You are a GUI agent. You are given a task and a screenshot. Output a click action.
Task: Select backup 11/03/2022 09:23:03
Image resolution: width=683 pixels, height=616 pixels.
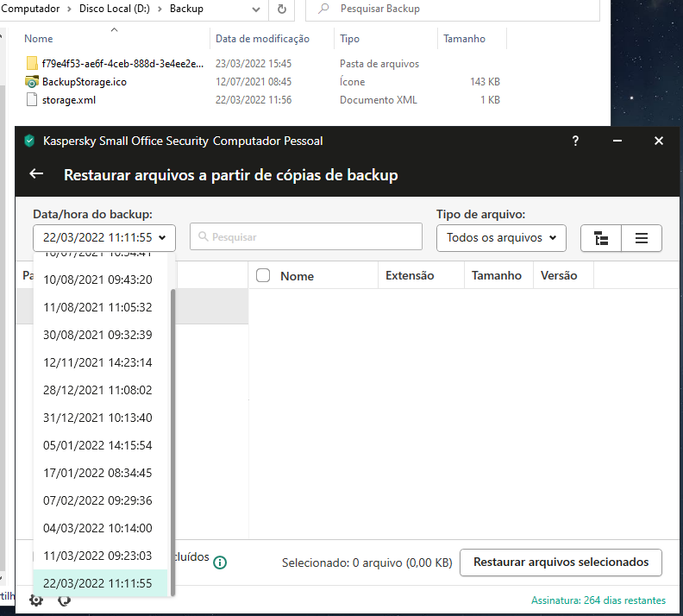coord(100,556)
